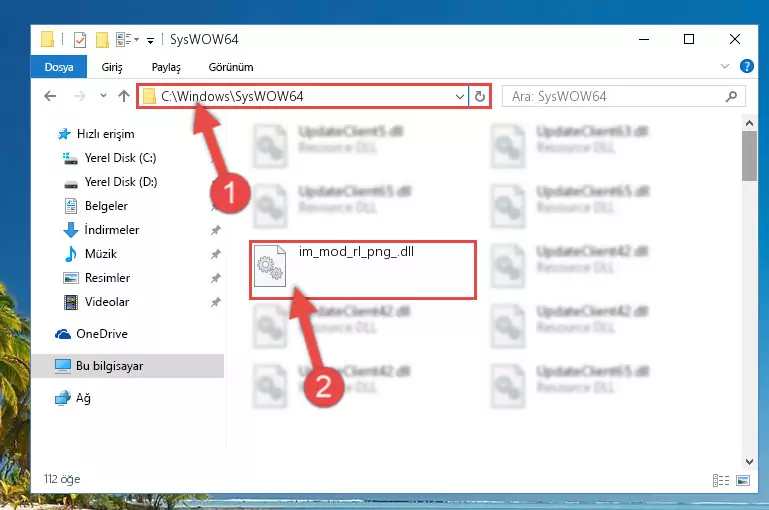Refresh the SysWOW64 folder
Image resolution: width=769 pixels, height=510 pixels.
[480, 97]
